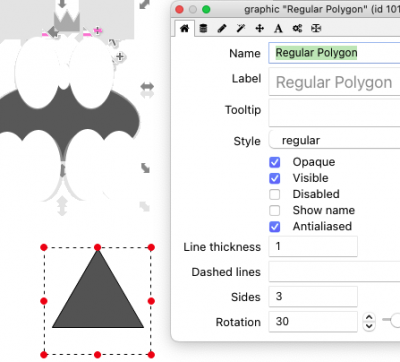Turn off the Antialiased checkbox
The height and width of the screenshot is (362, 400).
[275, 227]
